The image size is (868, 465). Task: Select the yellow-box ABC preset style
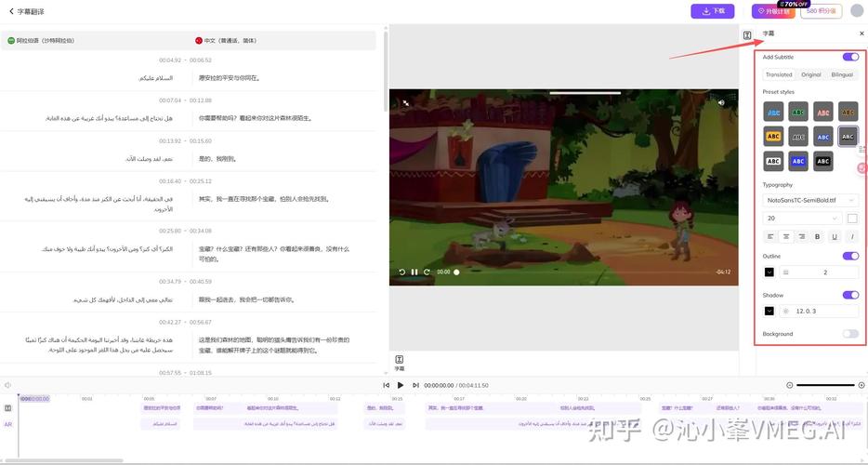pyautogui.click(x=773, y=137)
